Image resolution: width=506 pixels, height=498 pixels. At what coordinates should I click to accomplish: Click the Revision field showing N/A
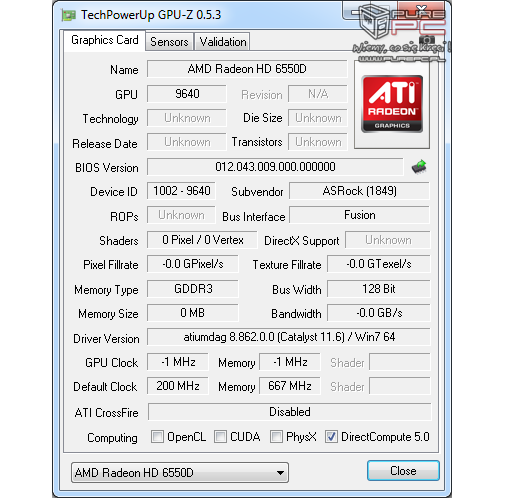click(318, 94)
